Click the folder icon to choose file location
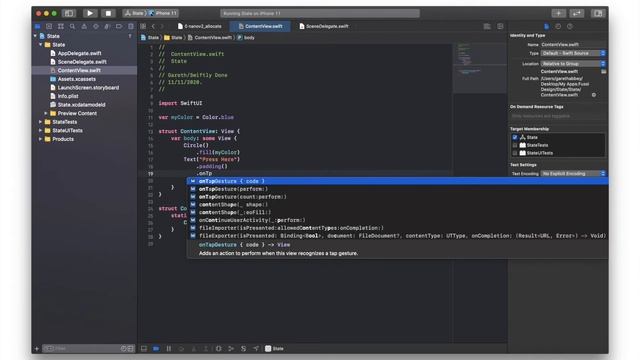 coord(603,71)
